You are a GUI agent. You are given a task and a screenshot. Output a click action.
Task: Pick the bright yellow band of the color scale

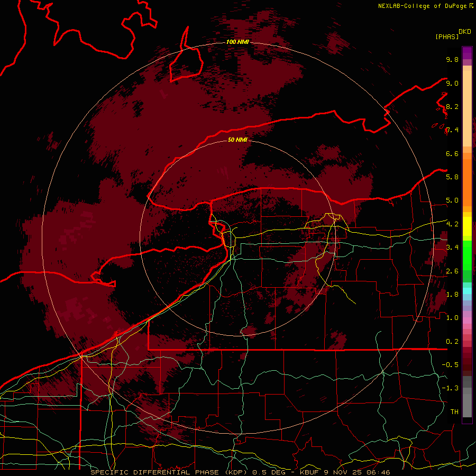coord(467,226)
